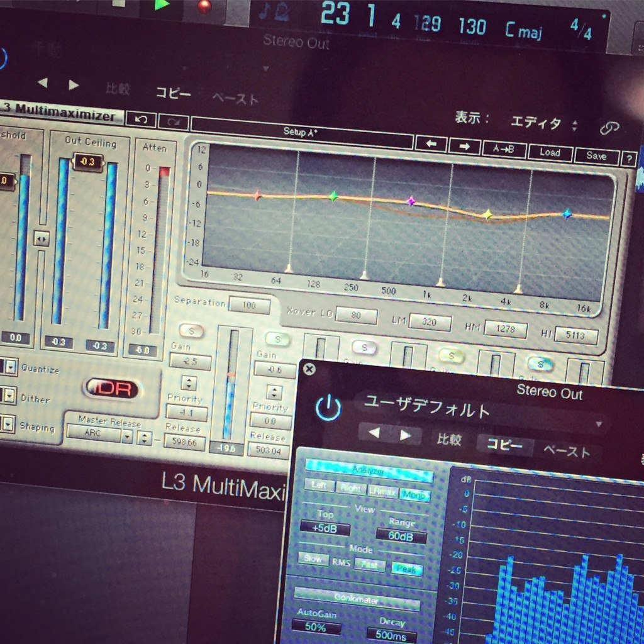Screen dimensions: 644x644
Task: Select Peak analyzer mode
Action: tap(407, 569)
